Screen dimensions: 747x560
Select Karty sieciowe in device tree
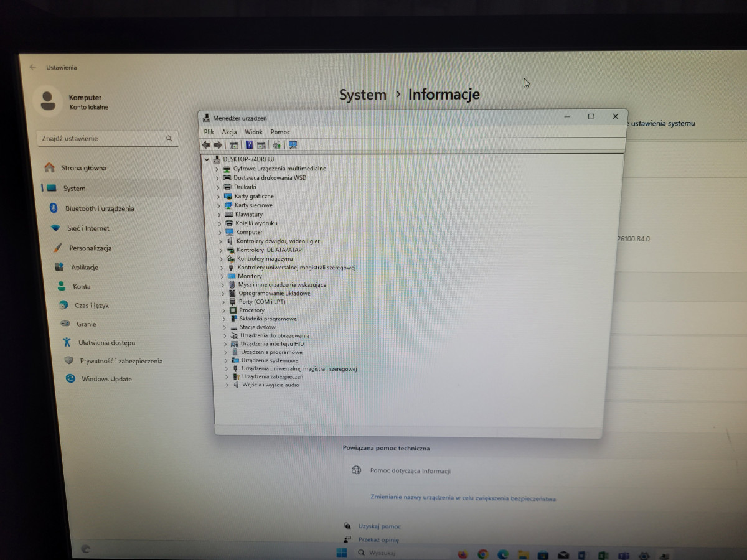pyautogui.click(x=253, y=205)
